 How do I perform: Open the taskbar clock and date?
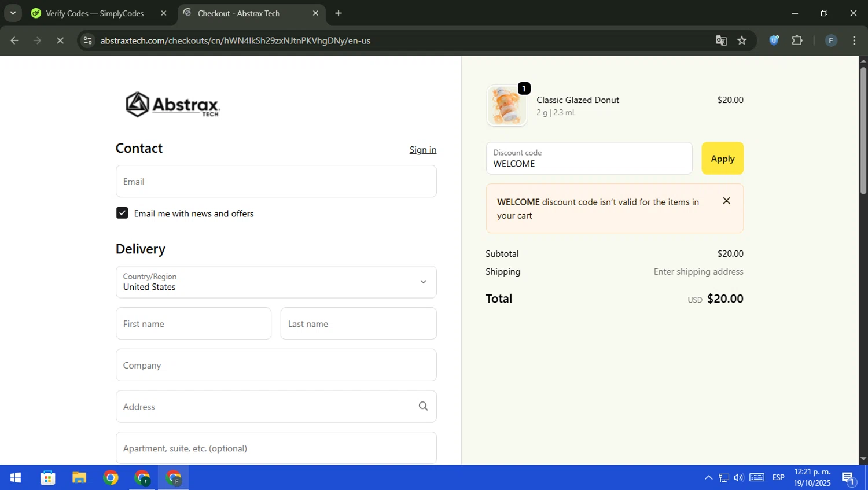(x=812, y=478)
